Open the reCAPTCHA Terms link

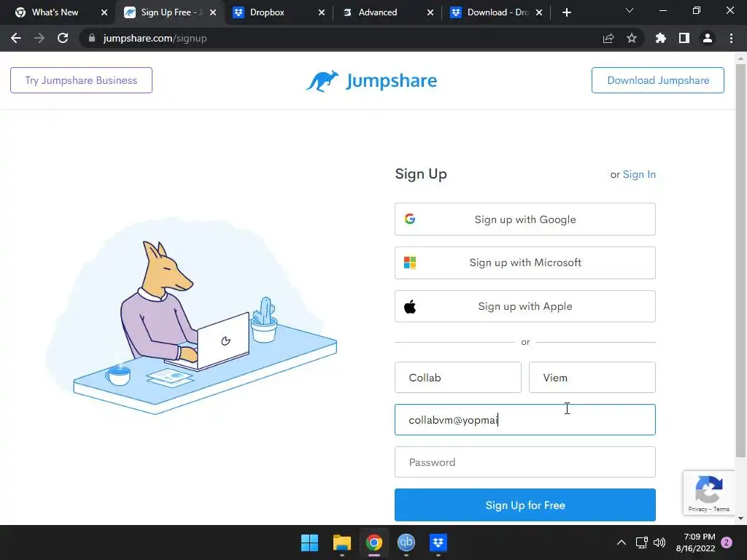click(721, 509)
